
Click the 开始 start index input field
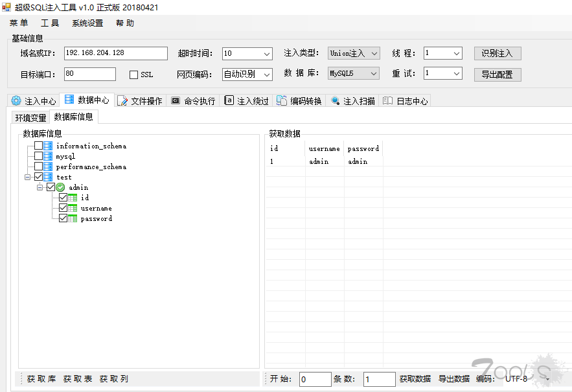(315, 379)
